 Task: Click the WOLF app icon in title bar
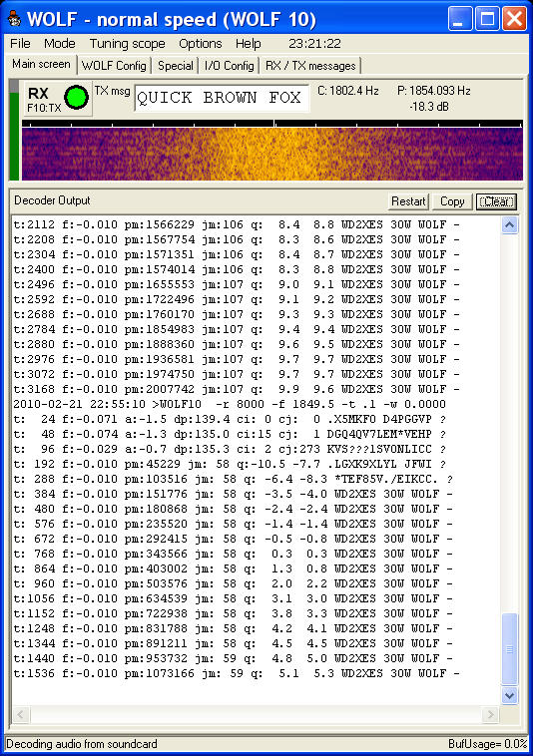(x=15, y=19)
